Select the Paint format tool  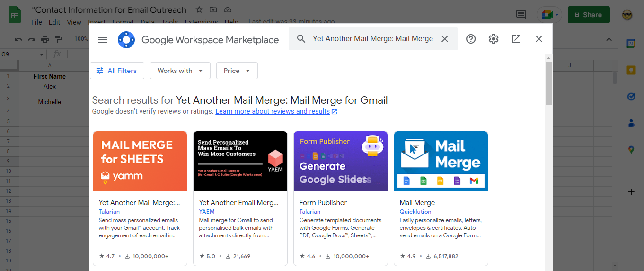click(58, 39)
